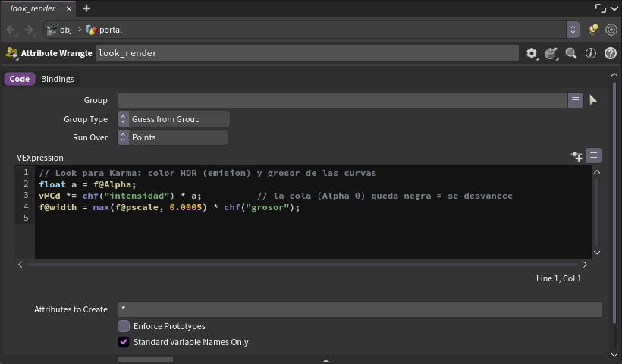Switch to the Code tab
Viewport: 622px width, 364px height.
pos(20,79)
